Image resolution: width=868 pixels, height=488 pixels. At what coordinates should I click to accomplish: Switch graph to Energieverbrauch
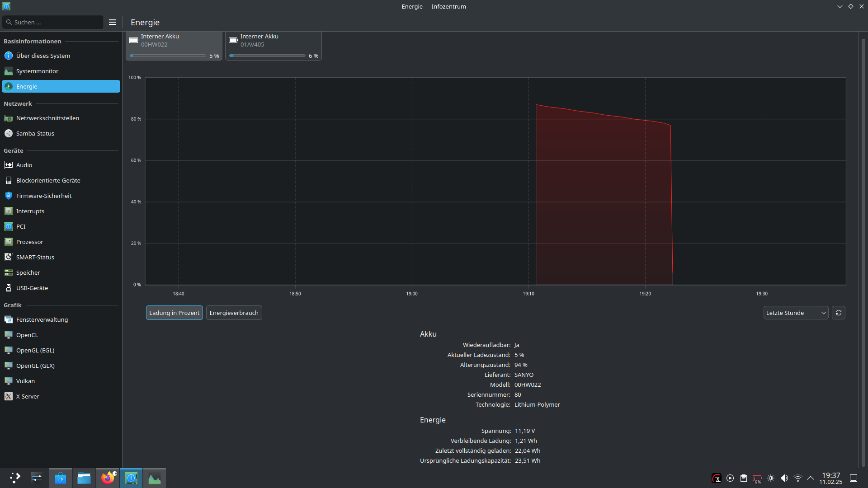(x=234, y=313)
